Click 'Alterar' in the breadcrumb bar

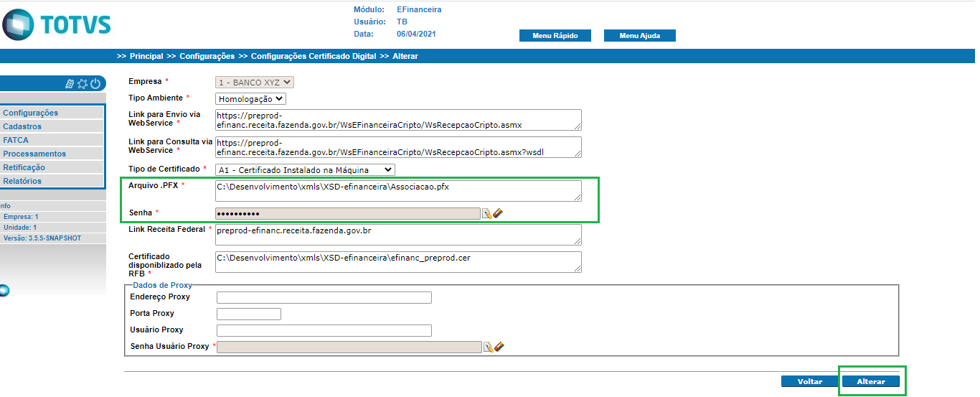tap(405, 56)
